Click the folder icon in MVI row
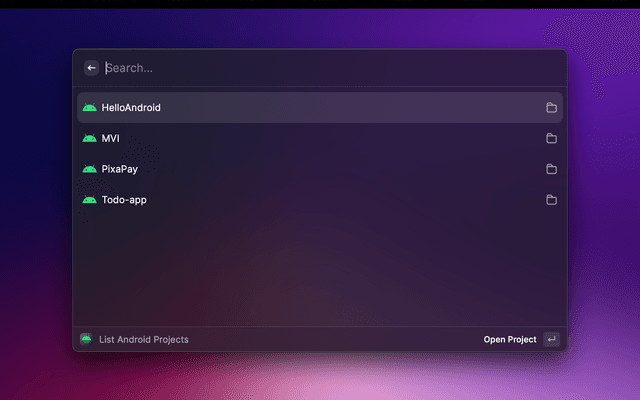640x400 pixels. pos(551,139)
